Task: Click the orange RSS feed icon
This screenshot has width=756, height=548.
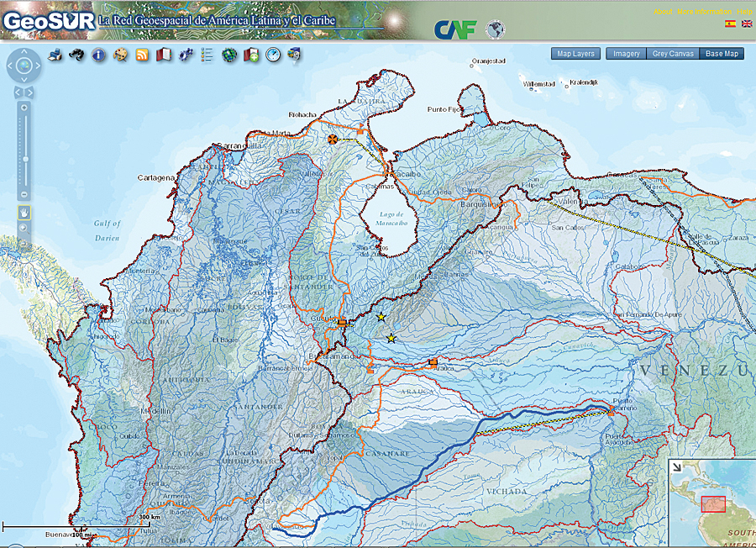Action: pos(142,55)
